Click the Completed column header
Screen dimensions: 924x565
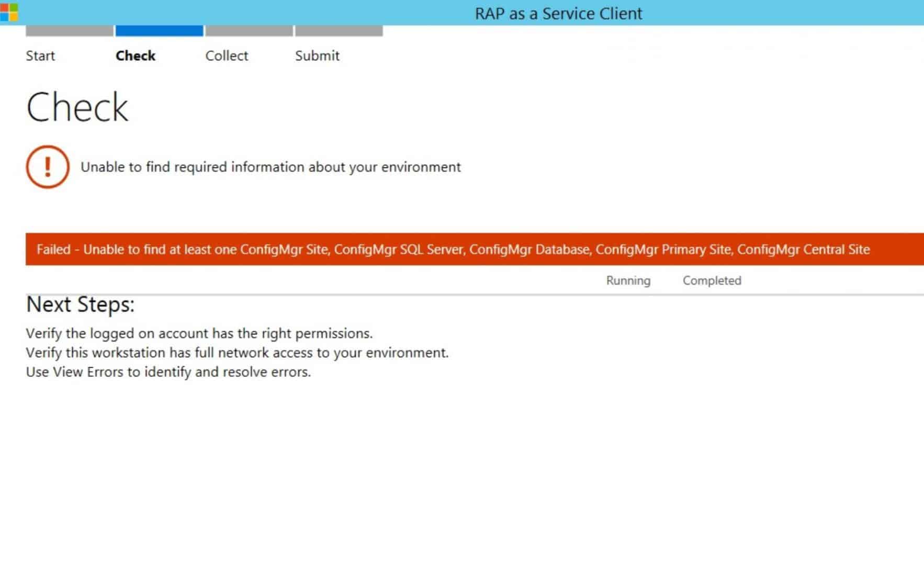(x=712, y=280)
